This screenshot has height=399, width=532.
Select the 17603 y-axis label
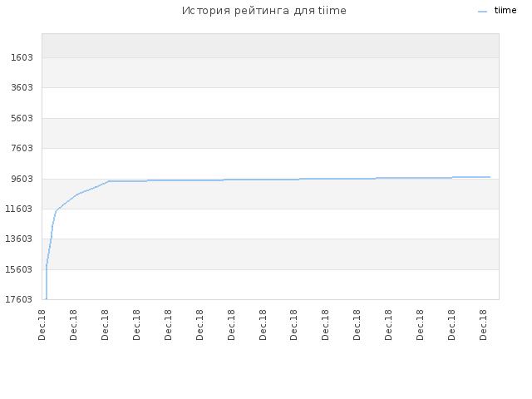click(x=19, y=299)
